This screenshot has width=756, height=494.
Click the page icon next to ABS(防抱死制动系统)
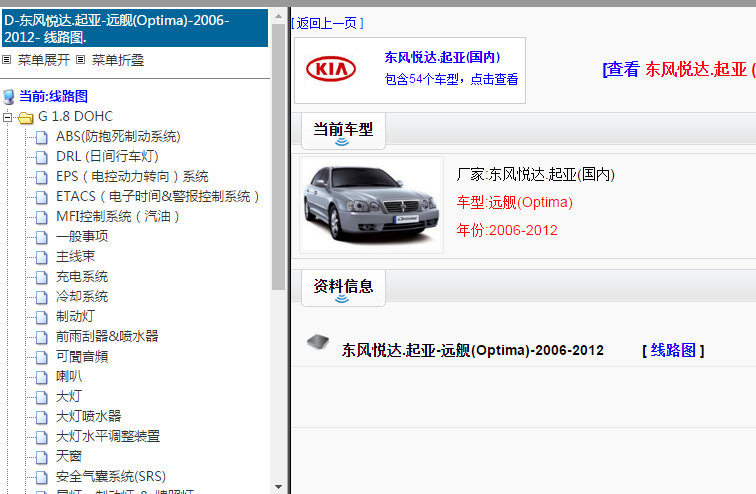(x=42, y=137)
